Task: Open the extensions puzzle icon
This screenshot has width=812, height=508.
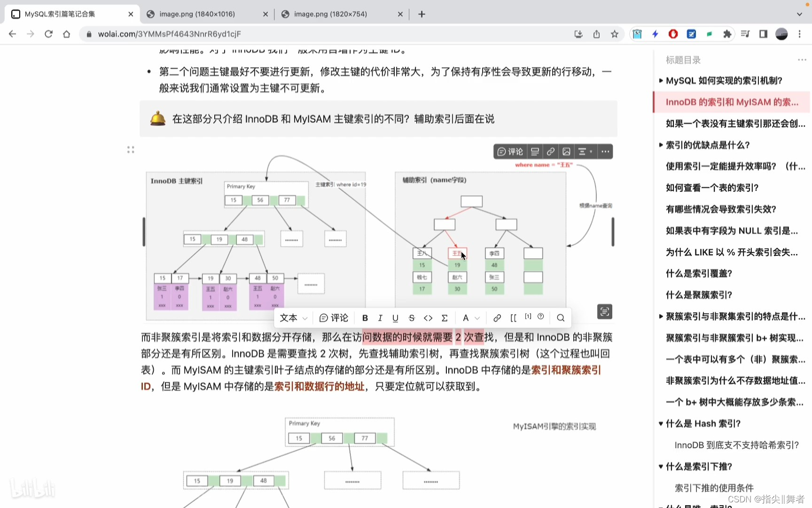Action: (727, 34)
